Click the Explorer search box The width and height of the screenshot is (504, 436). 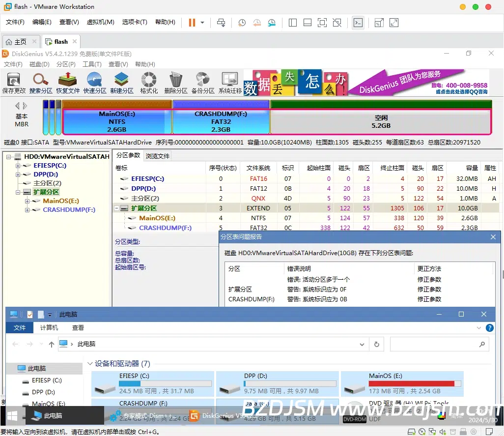coord(439,345)
